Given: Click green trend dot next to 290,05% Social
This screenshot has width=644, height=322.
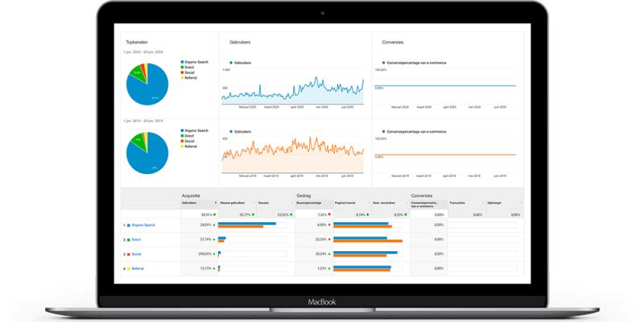Looking at the screenshot, I should 214,254.
